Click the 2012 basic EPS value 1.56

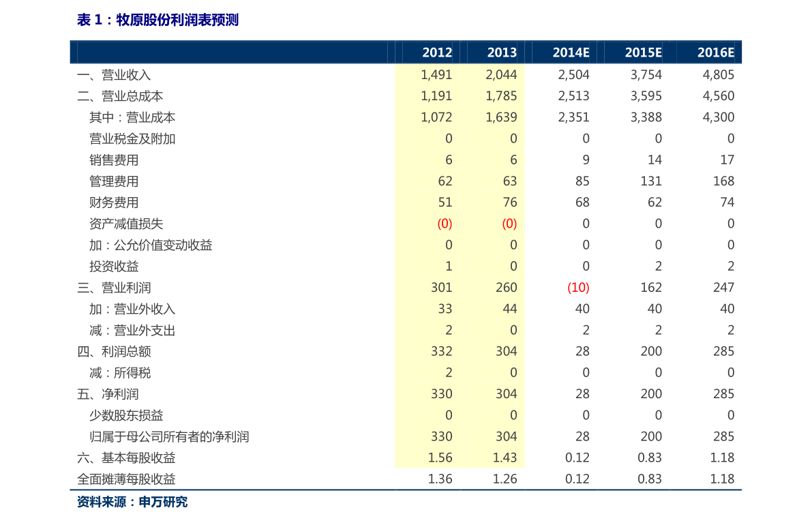click(440, 458)
